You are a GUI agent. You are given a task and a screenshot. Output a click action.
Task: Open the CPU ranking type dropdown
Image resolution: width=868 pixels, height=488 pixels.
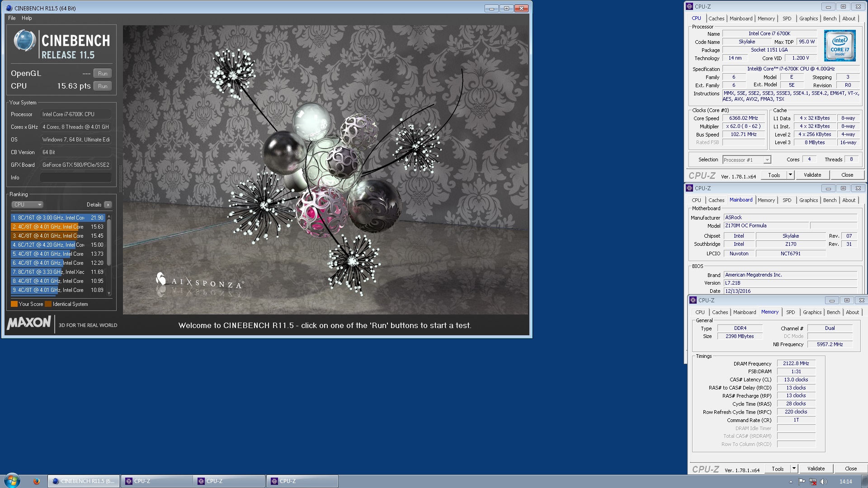[27, 205]
